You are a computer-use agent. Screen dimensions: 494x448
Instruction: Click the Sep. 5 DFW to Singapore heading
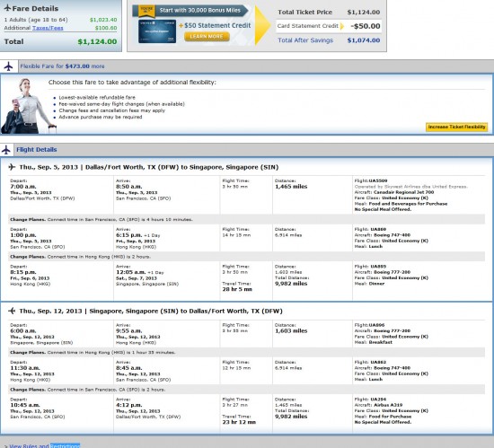(x=149, y=167)
